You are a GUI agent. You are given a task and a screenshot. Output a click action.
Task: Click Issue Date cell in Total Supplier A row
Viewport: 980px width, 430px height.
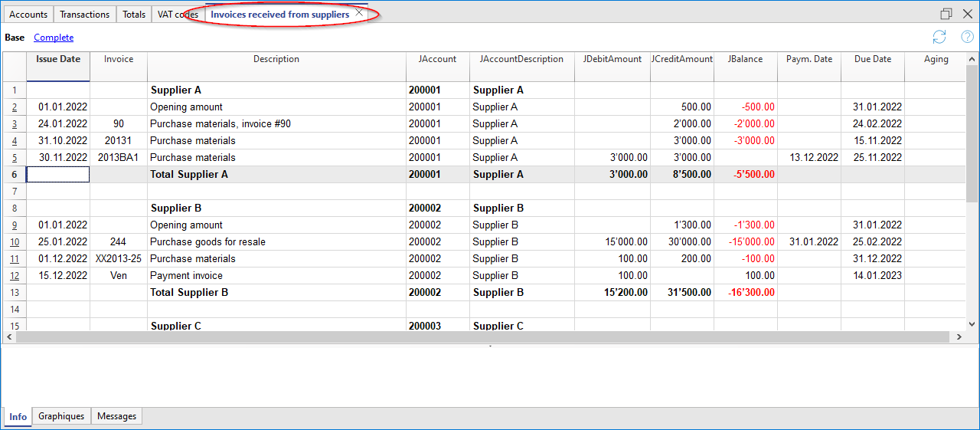coord(58,175)
